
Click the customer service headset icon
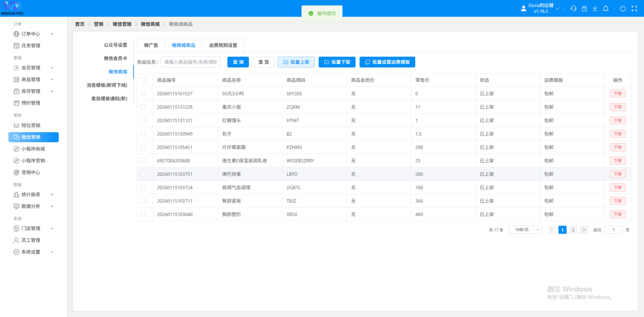click(x=573, y=9)
